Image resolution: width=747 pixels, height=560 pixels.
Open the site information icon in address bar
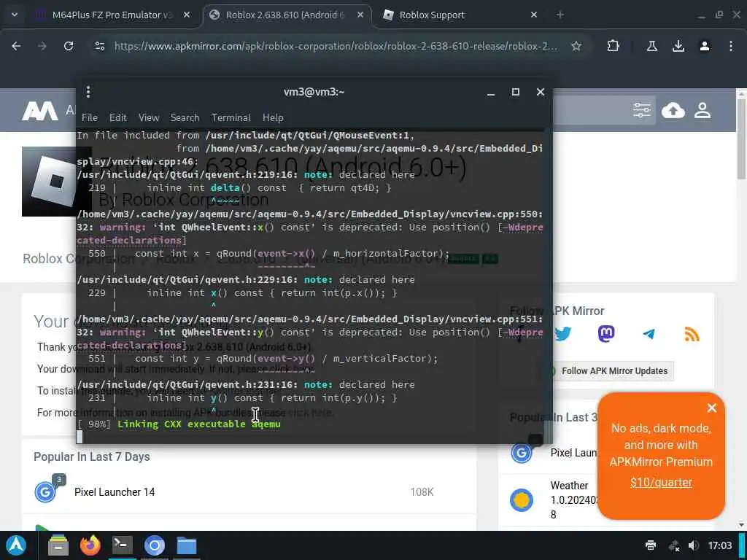coord(99,46)
